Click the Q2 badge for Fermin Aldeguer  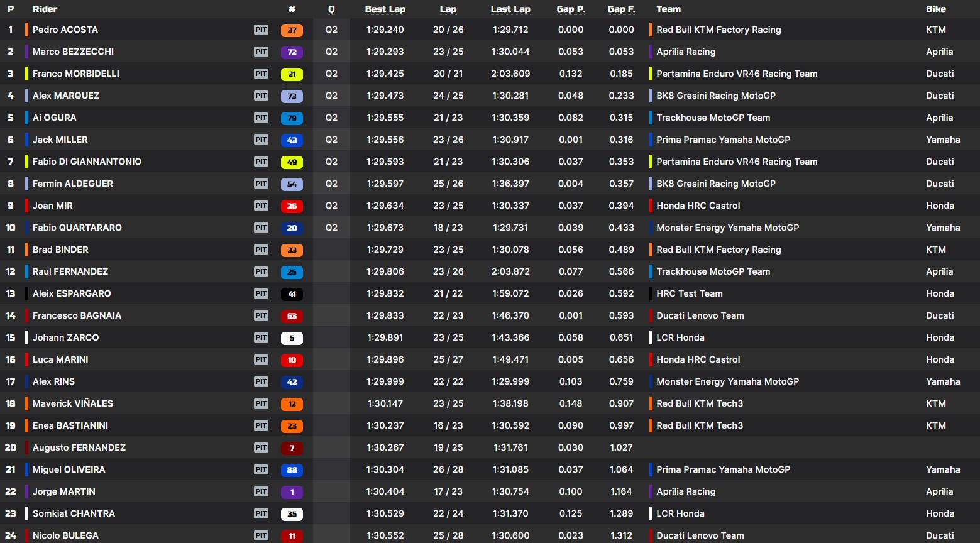(331, 184)
